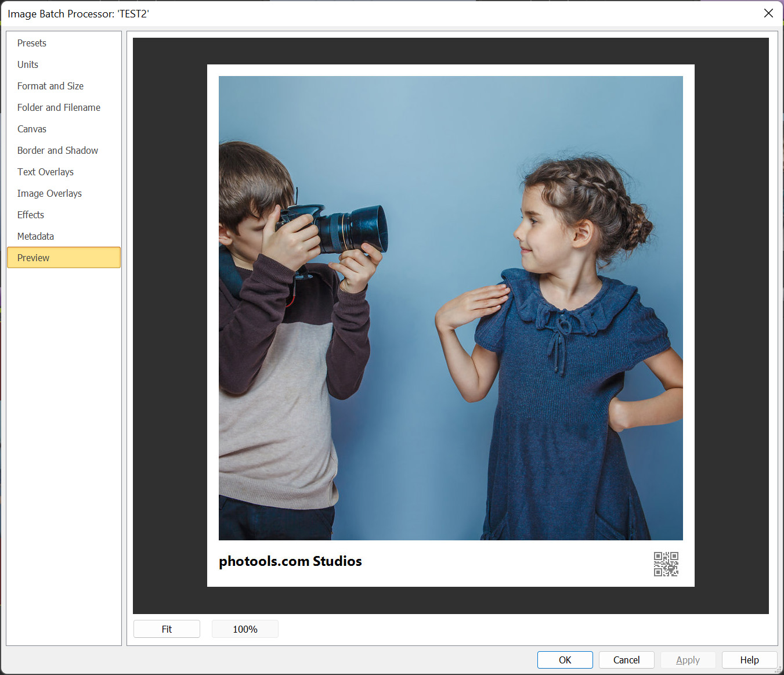Open Help for batch processor

(749, 660)
